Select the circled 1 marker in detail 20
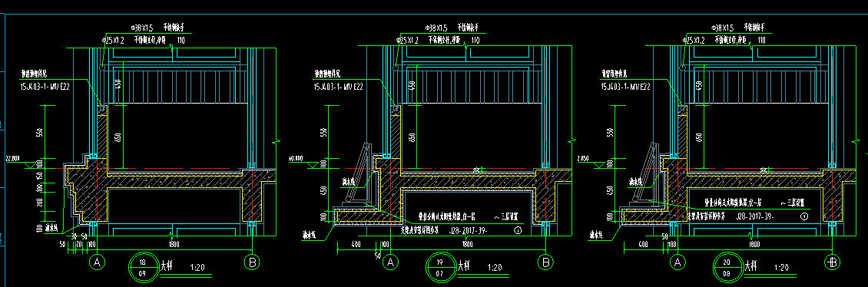Viewport: 868px width, 287px height. (x=804, y=217)
